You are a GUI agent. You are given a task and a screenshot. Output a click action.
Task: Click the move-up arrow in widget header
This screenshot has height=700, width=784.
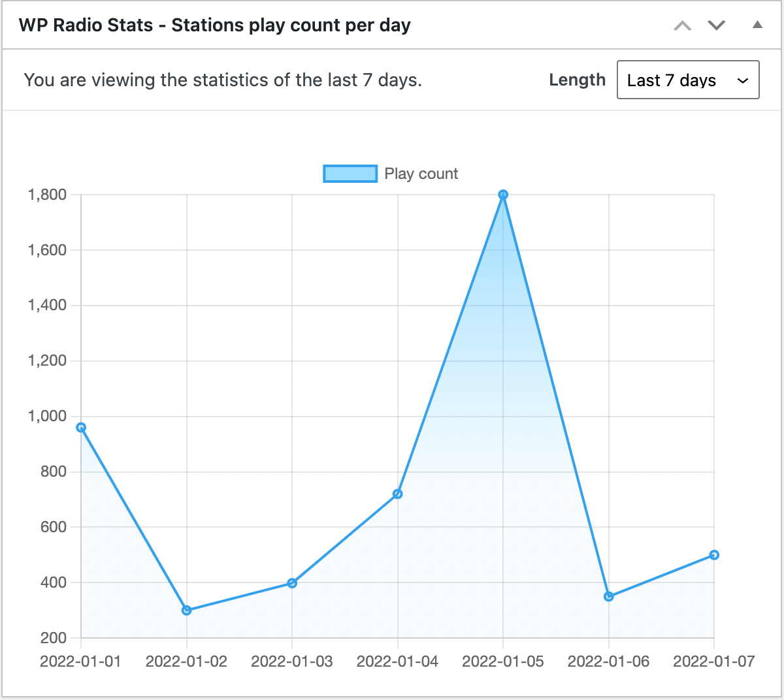coord(682,26)
